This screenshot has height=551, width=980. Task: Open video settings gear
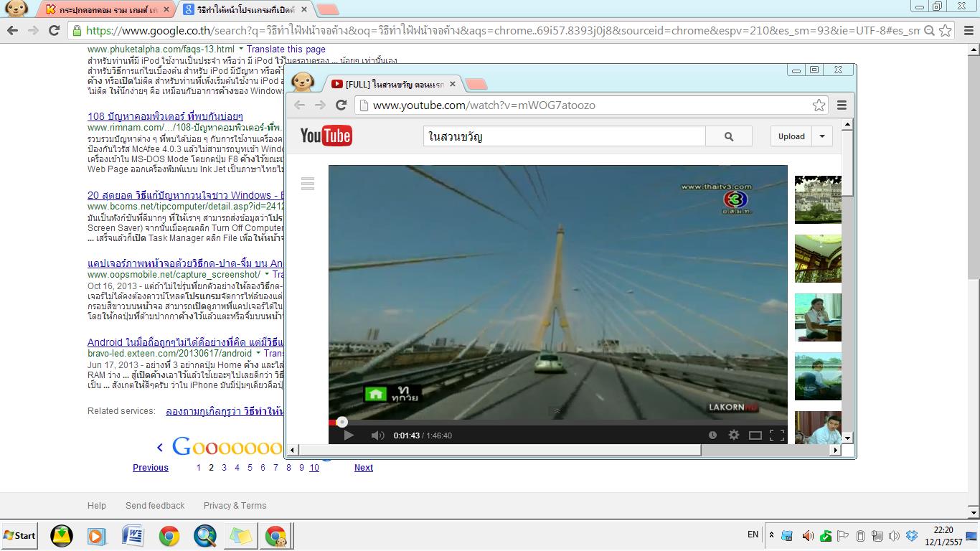pyautogui.click(x=734, y=435)
